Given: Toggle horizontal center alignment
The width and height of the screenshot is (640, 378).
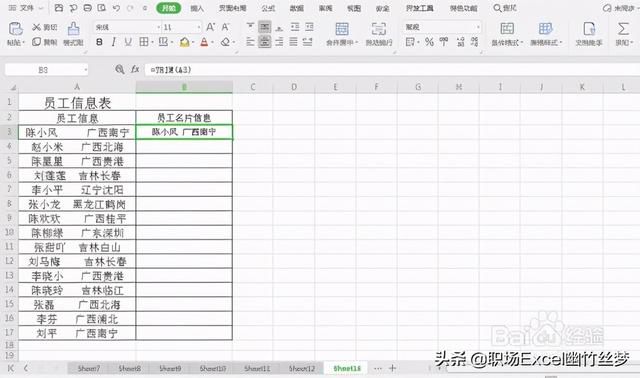Looking at the screenshot, I should click(264, 42).
